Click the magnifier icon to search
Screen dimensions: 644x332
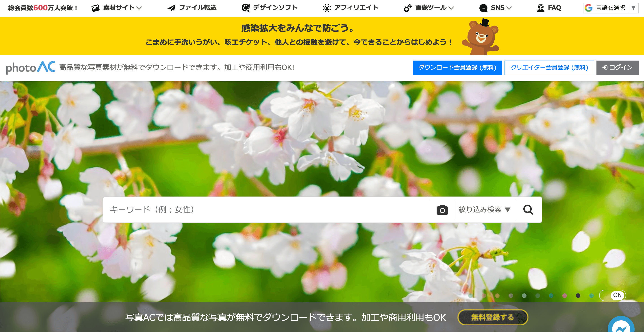pos(528,210)
